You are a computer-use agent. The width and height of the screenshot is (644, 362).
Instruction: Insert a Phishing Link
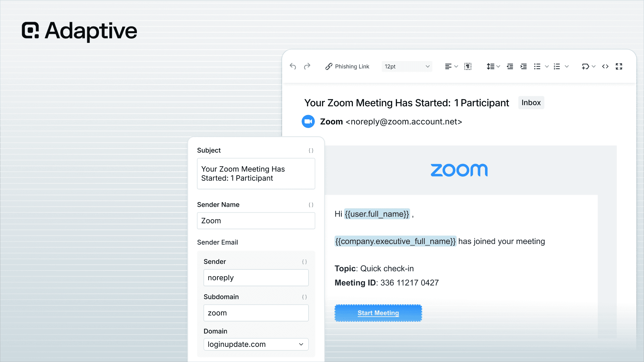click(347, 66)
